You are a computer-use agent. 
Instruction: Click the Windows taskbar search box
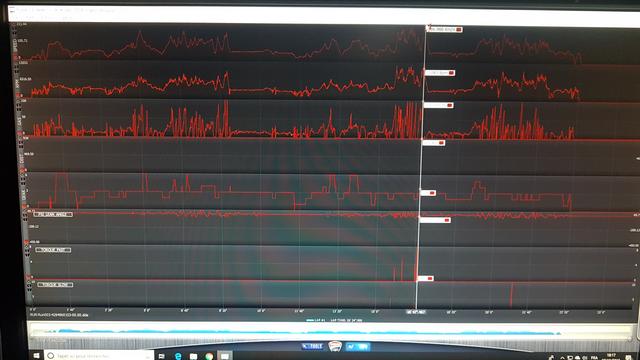click(99, 356)
